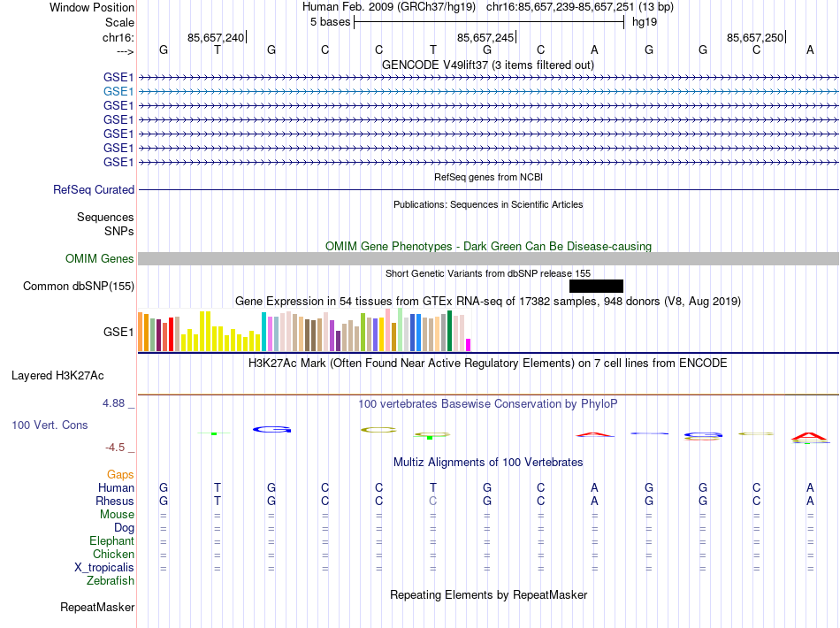840x628 pixels.
Task: Open the RepeatMasker track label
Action: [x=97, y=607]
